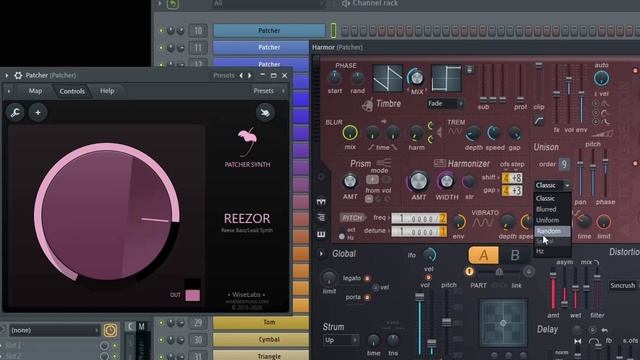Click the detune value field
This screenshot has height=360, width=640.
click(419, 231)
